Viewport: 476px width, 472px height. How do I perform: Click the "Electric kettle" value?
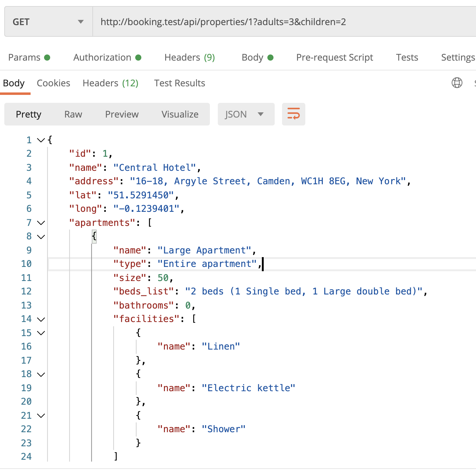(248, 388)
